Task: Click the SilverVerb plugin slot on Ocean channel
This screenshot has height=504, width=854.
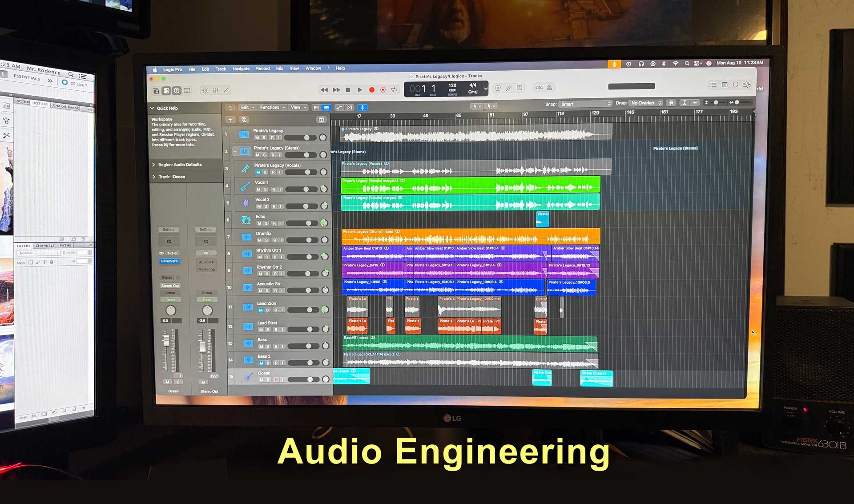Action: click(x=169, y=262)
